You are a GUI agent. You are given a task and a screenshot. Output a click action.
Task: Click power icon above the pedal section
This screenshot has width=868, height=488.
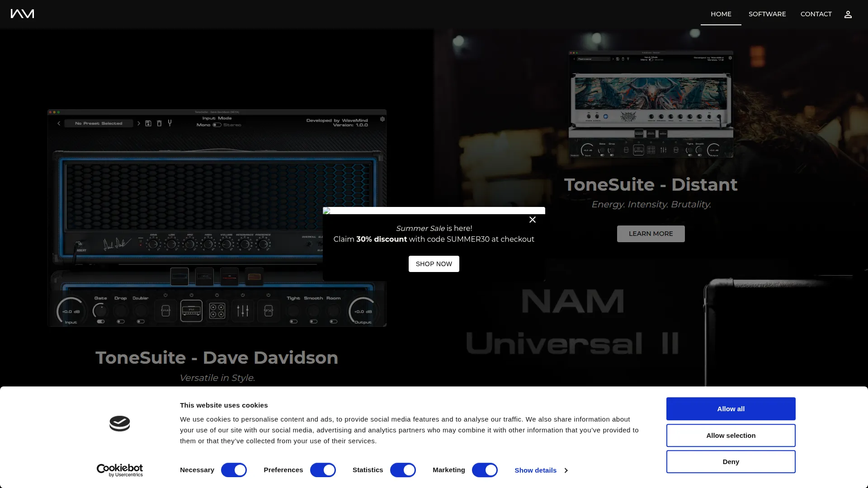(165, 295)
